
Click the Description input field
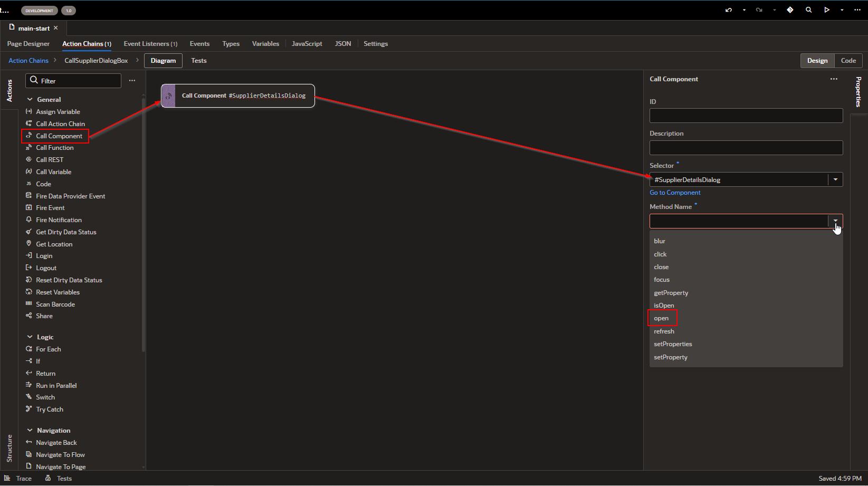pos(746,148)
